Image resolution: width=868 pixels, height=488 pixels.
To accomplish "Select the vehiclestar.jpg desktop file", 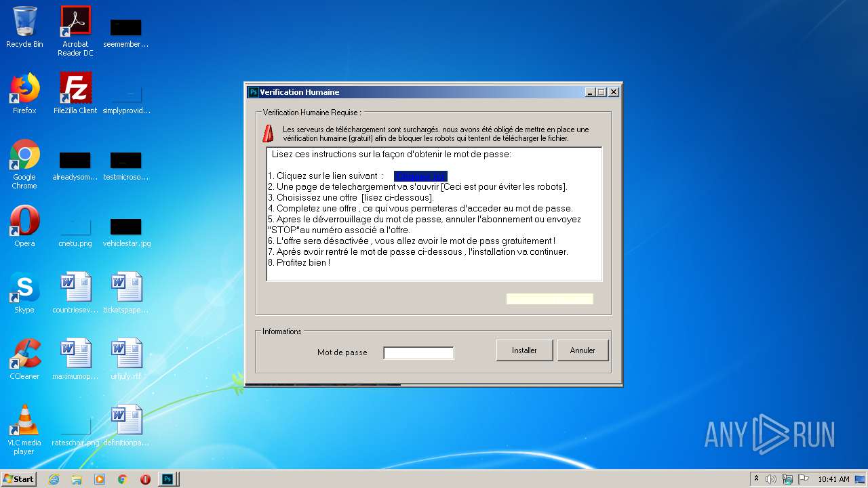I will pyautogui.click(x=126, y=231).
